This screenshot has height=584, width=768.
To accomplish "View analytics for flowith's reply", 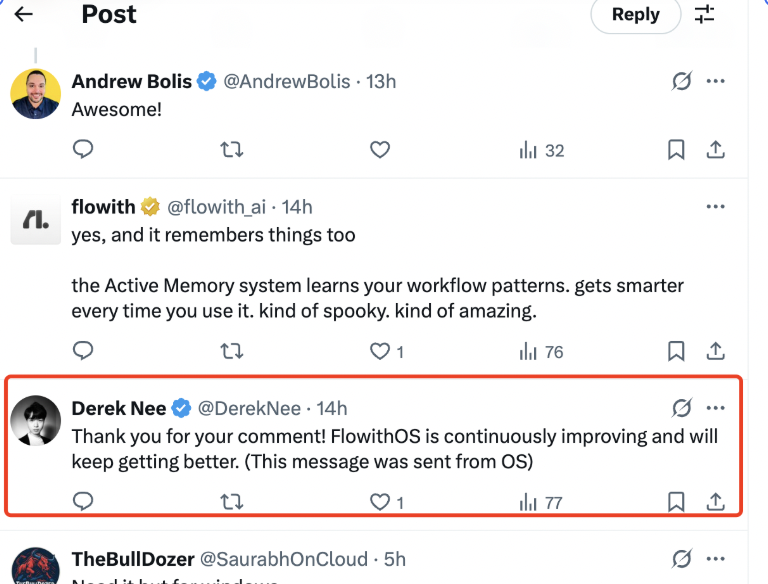I will pos(541,351).
